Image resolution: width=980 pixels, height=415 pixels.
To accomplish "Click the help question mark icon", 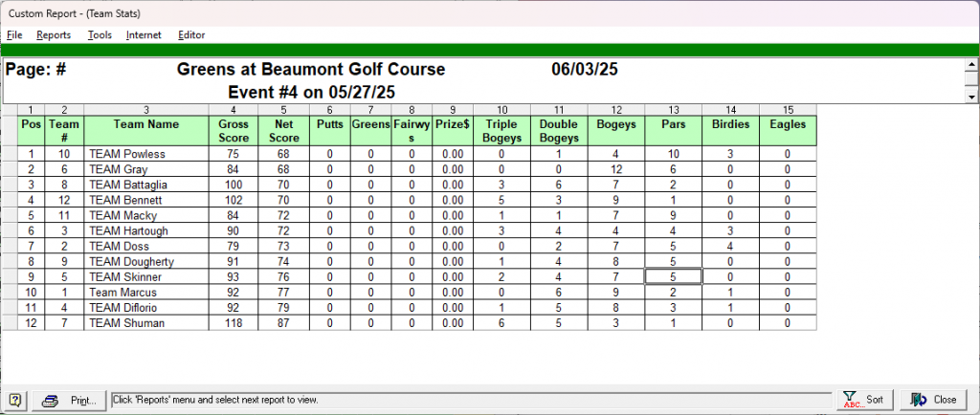I will 16,400.
